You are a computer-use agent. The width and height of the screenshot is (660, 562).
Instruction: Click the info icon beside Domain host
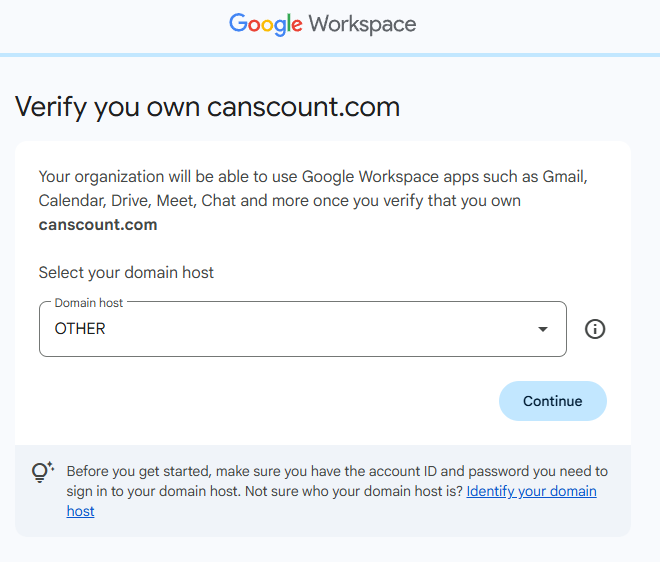click(x=595, y=329)
